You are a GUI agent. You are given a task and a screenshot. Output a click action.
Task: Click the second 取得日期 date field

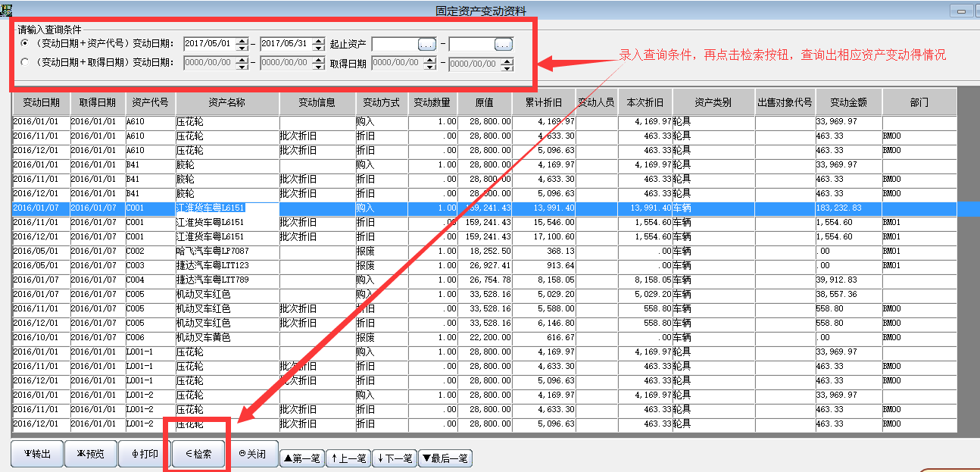point(476,64)
